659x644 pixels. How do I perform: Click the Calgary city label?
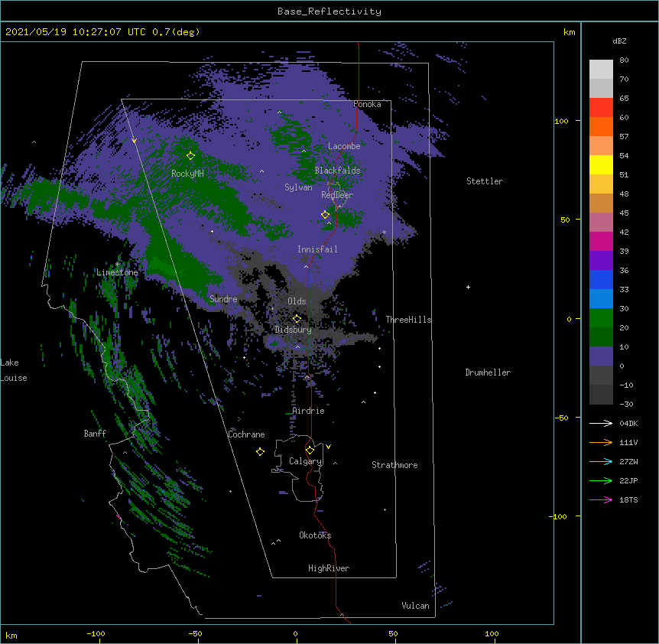pyautogui.click(x=305, y=461)
